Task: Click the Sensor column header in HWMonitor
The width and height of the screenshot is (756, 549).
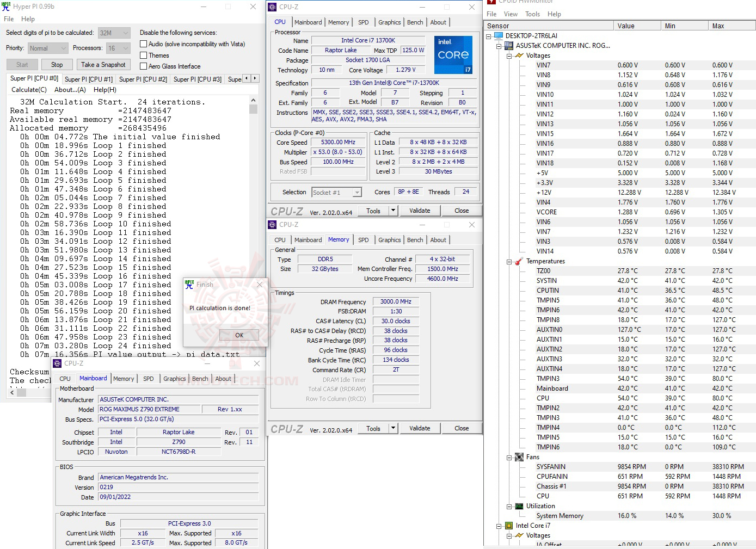Action: [x=549, y=26]
